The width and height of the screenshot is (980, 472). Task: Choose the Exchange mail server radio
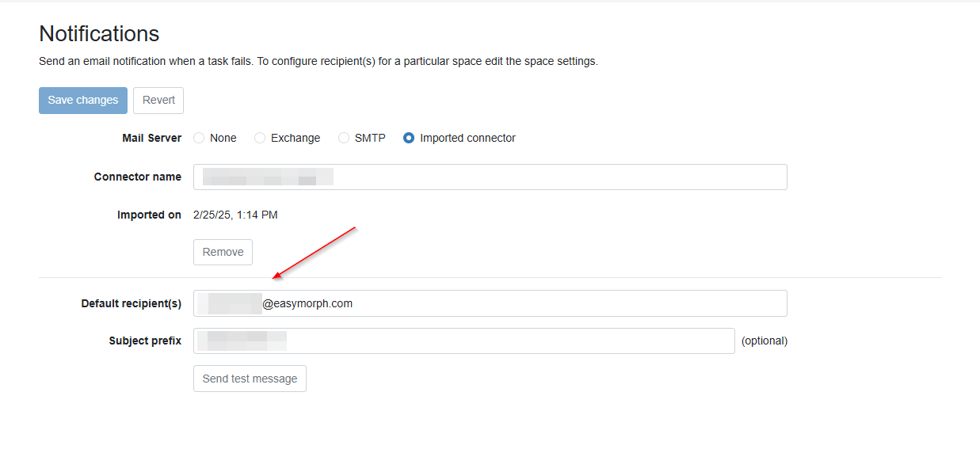click(x=260, y=138)
